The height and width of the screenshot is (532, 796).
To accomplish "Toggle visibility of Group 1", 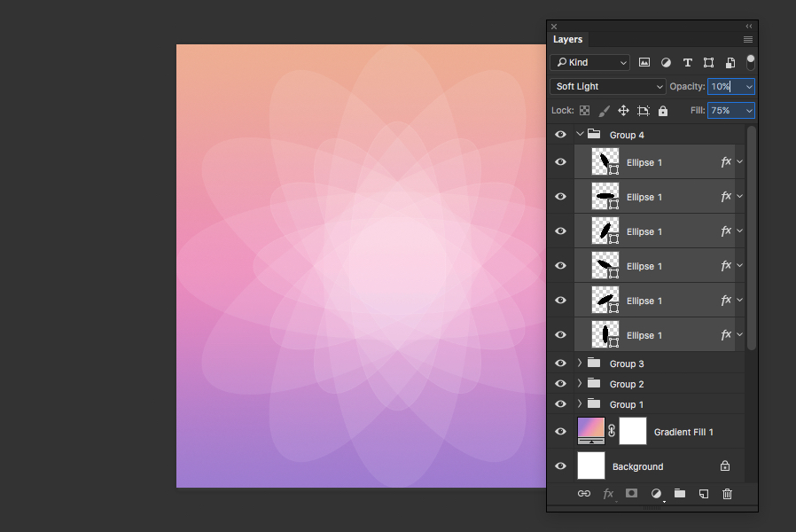I will point(560,403).
